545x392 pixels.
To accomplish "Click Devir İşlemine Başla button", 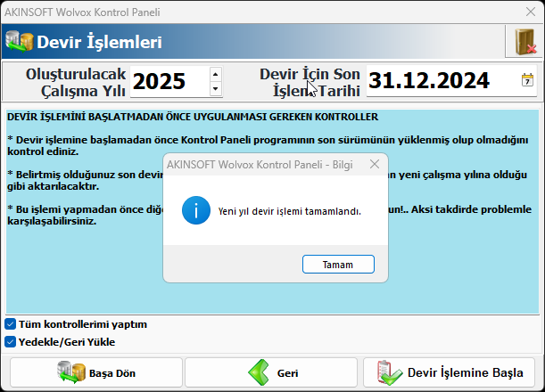I will click(x=449, y=372).
